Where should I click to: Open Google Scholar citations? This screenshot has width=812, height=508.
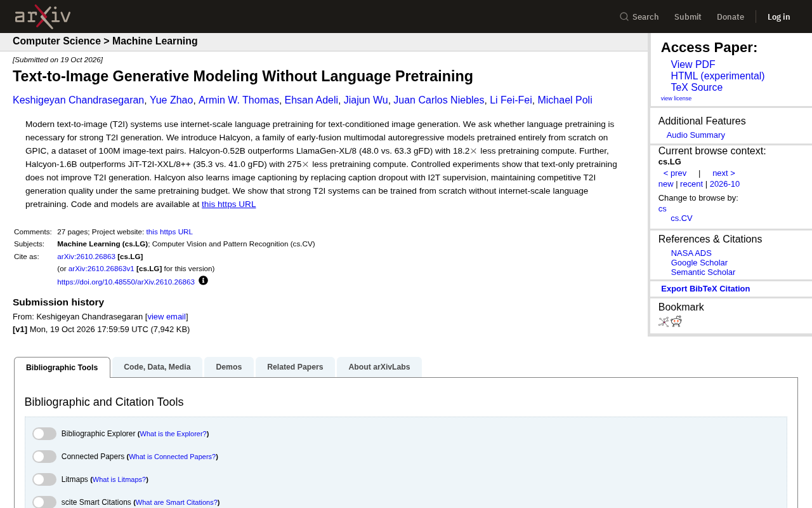[699, 263]
